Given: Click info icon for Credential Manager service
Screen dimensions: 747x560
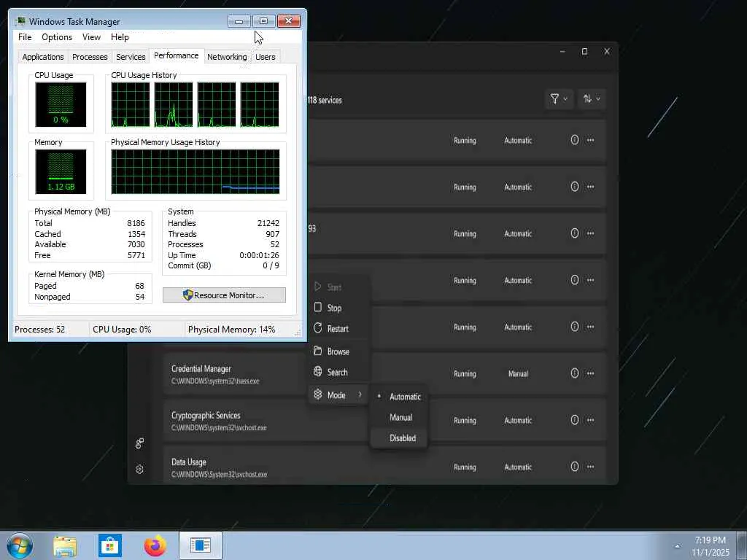Looking at the screenshot, I should 575,373.
